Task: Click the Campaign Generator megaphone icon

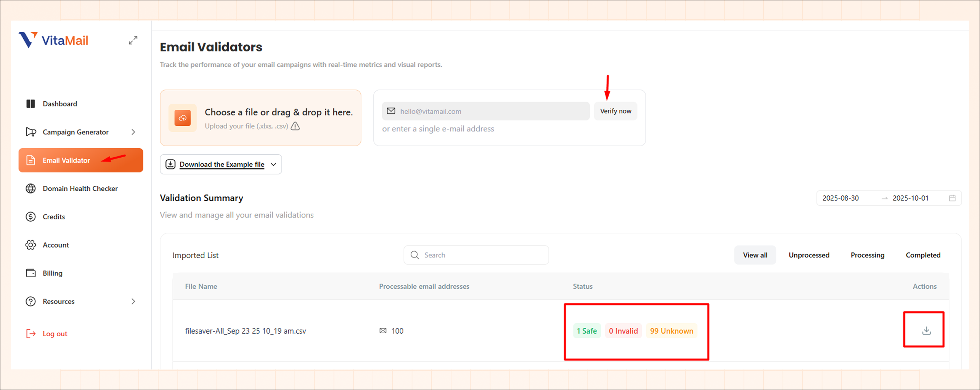Action: click(31, 132)
